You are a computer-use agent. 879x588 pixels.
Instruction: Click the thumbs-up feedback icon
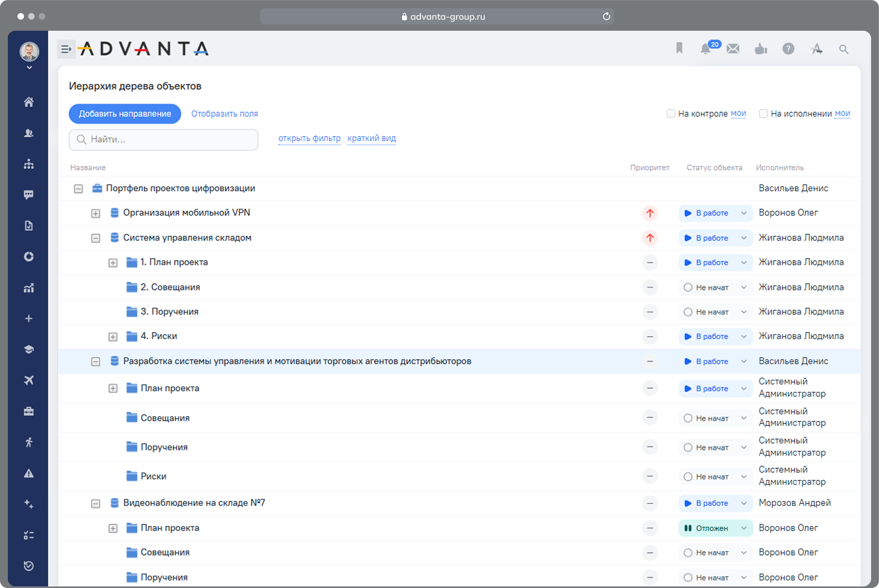pos(761,48)
